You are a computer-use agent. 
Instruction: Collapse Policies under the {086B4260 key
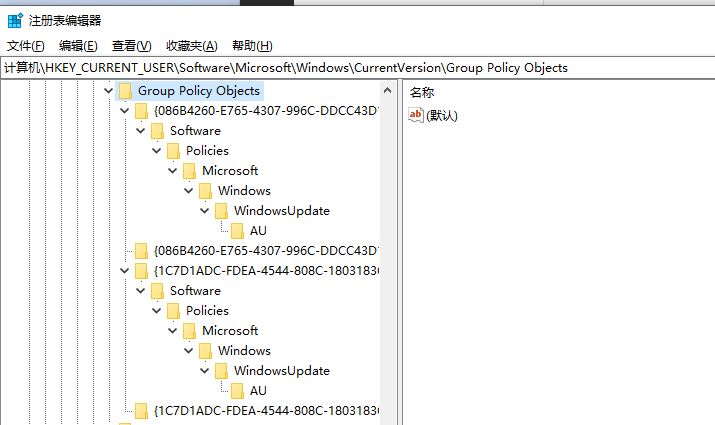156,150
